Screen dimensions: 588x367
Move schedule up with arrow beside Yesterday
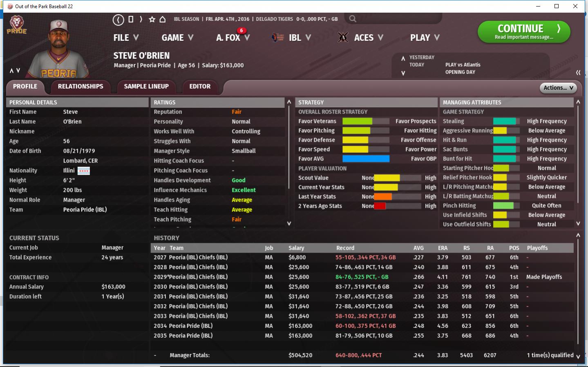(403, 58)
